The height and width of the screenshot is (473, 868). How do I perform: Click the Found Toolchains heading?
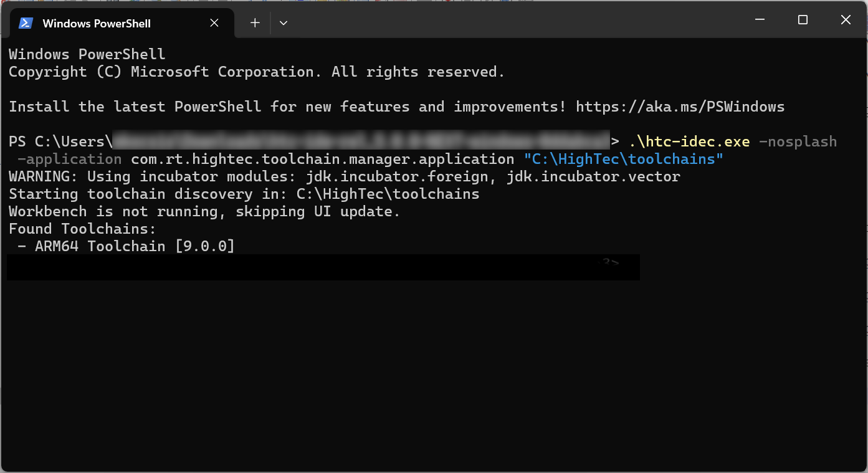[x=81, y=228]
